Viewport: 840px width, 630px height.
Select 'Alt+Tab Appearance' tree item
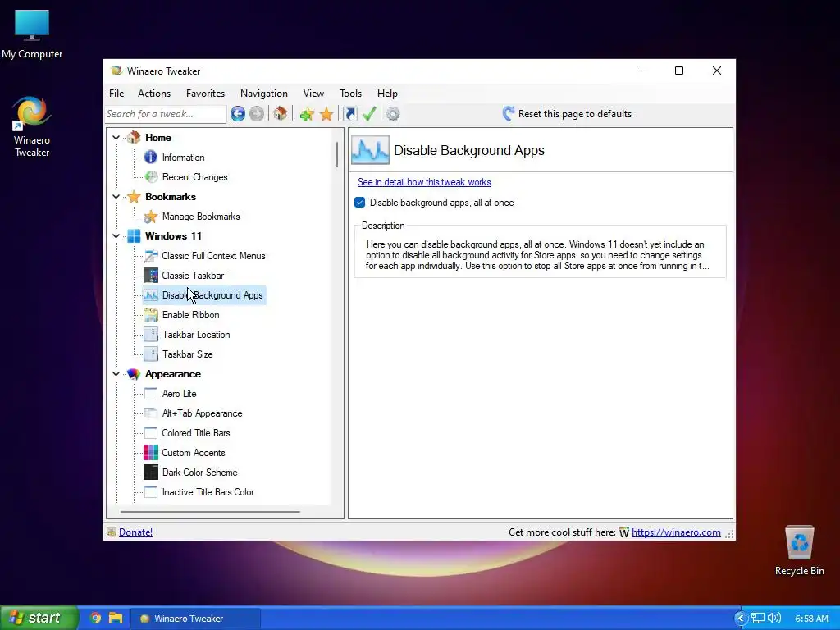pyautogui.click(x=202, y=413)
